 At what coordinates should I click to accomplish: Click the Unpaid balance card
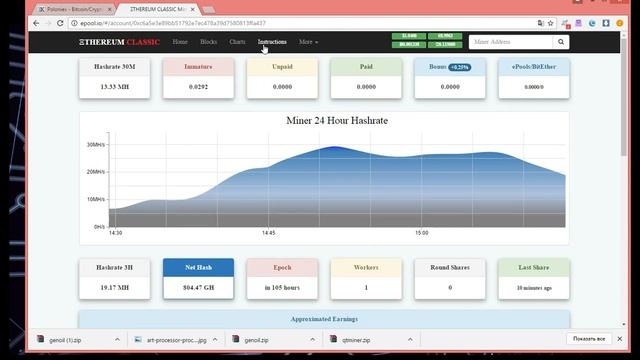click(x=282, y=78)
